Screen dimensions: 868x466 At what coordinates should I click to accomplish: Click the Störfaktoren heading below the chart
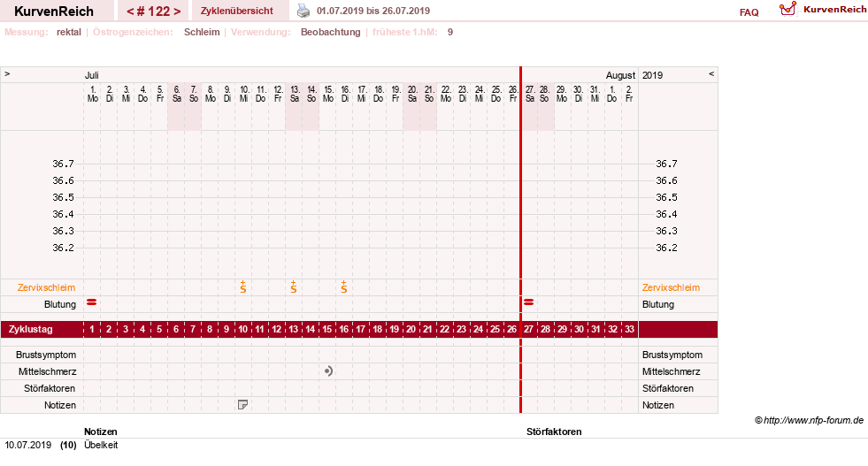(554, 432)
